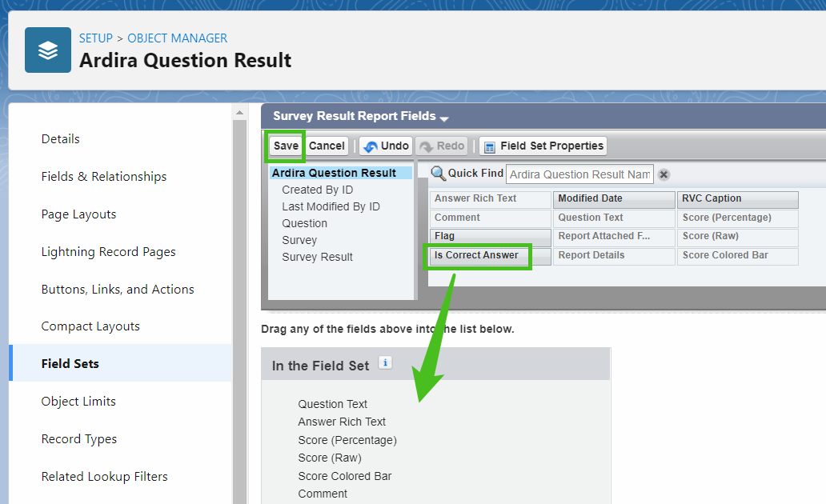The image size is (826, 504).
Task: Select Fields & Relationships in the sidebar
Action: pos(103,176)
